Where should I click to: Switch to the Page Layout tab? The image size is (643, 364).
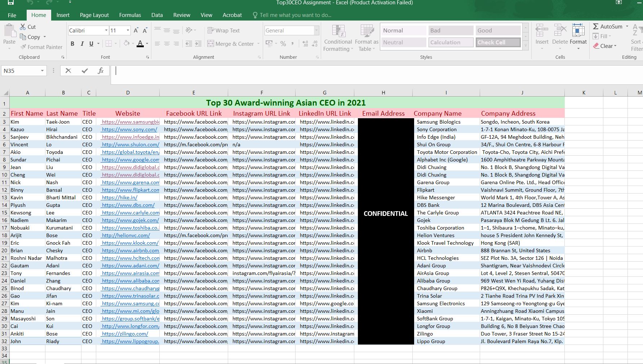coord(94,15)
